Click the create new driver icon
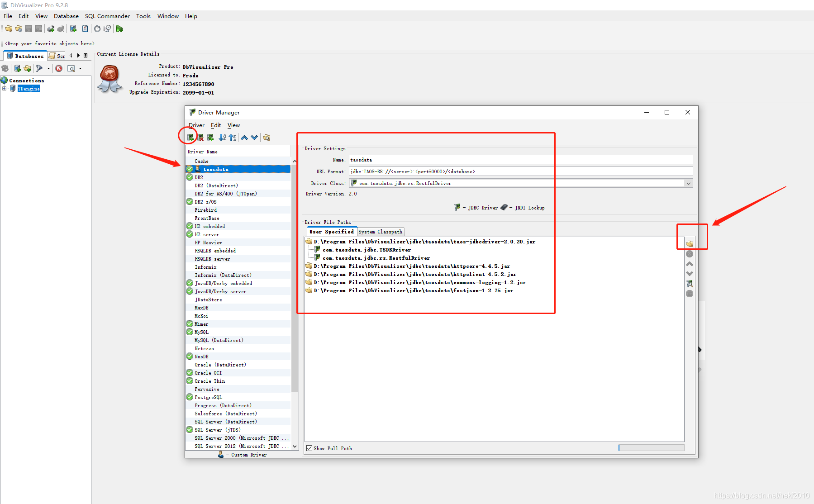The image size is (814, 504). (x=190, y=138)
